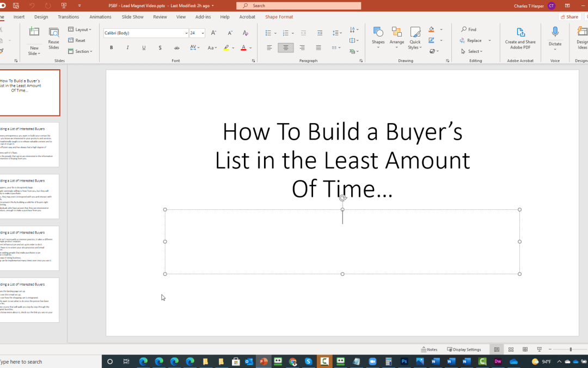Click Shape Outline pen icon
This screenshot has height=368, width=588.
(432, 40)
